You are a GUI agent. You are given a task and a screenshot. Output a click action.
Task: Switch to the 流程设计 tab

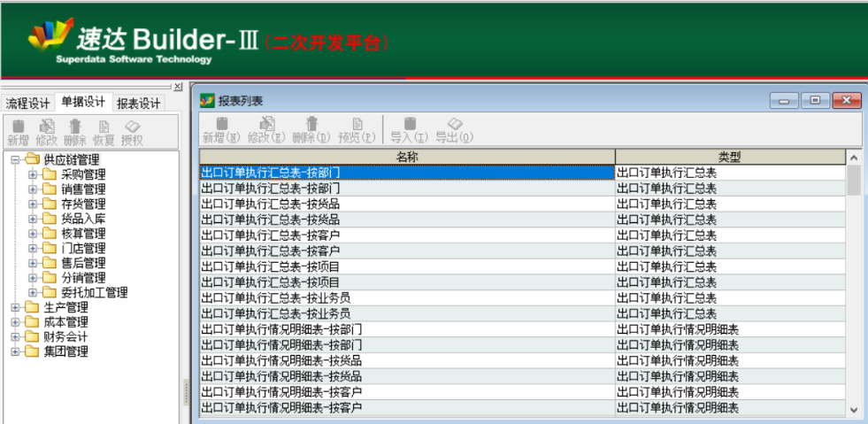pos(27,103)
